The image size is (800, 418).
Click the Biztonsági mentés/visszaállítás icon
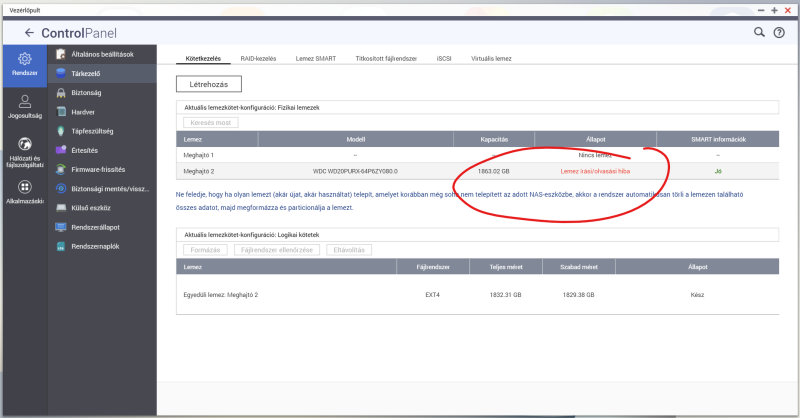click(x=61, y=188)
